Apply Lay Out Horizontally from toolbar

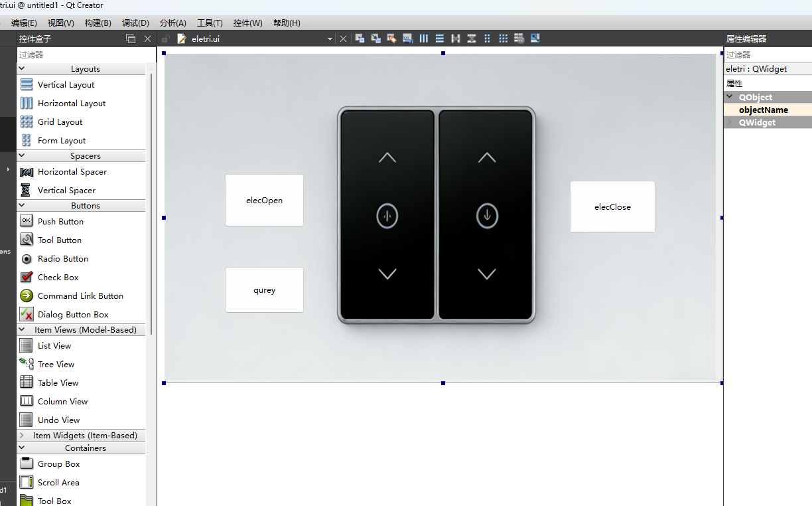point(424,39)
